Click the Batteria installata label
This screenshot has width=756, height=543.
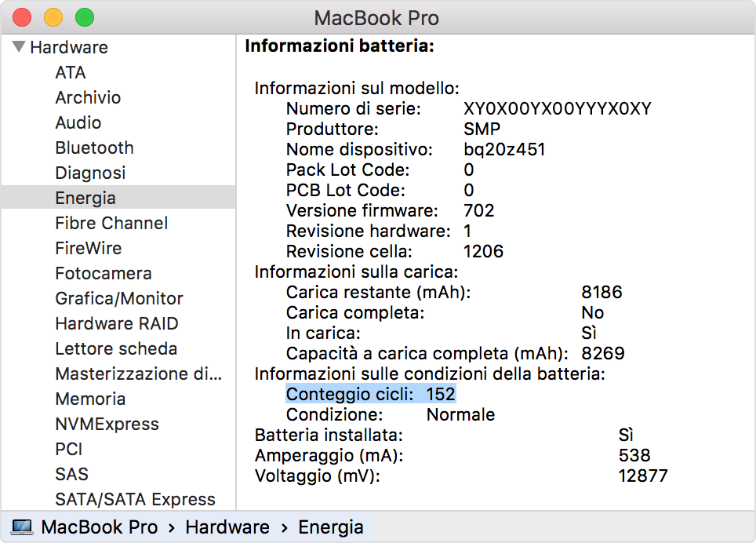click(329, 435)
